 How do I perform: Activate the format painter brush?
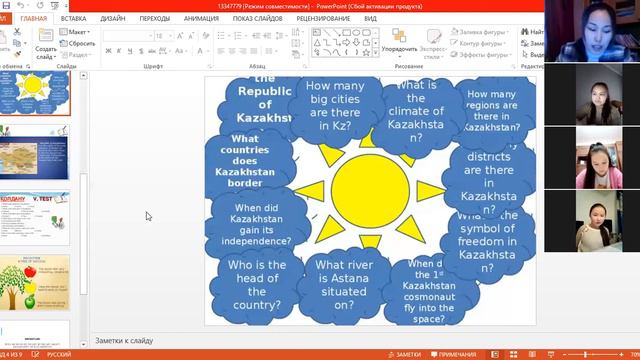pyautogui.click(x=17, y=54)
